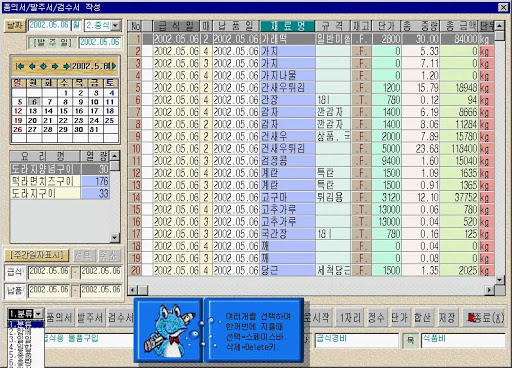Click the 검수서 inspection form button
This screenshot has width=512, height=368.
click(x=120, y=318)
